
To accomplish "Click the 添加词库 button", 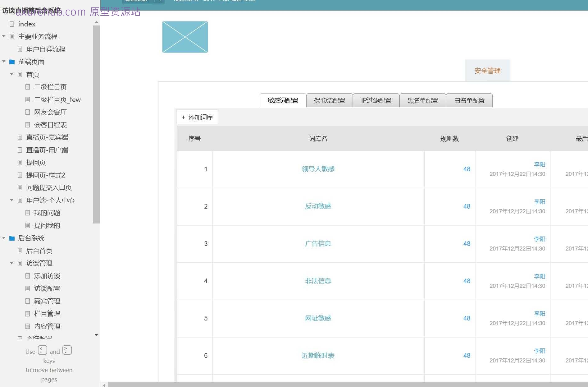I will pos(197,117).
